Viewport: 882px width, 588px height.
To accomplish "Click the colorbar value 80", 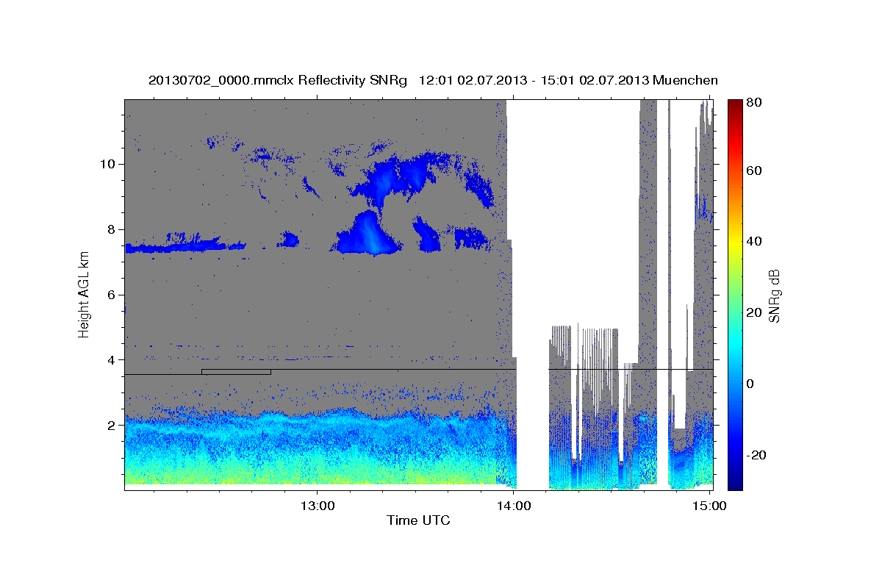I will pos(754,103).
